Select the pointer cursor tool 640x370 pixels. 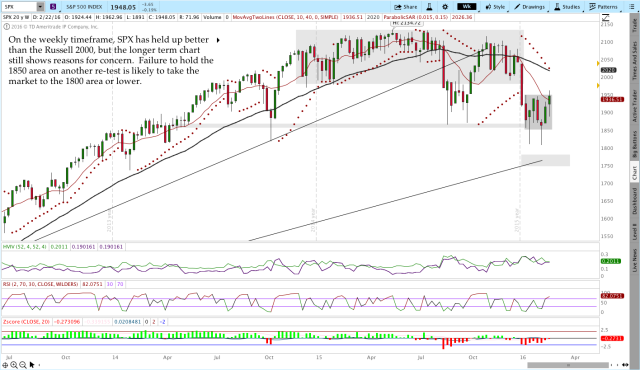(x=32, y=365)
